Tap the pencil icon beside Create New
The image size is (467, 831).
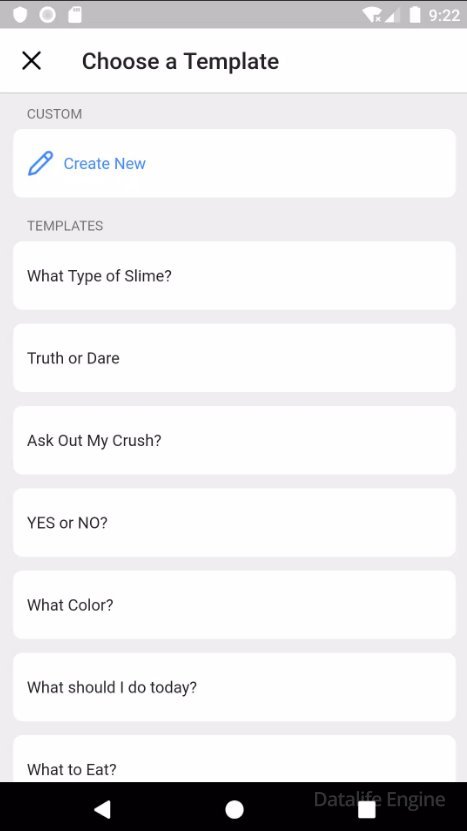coord(41,163)
